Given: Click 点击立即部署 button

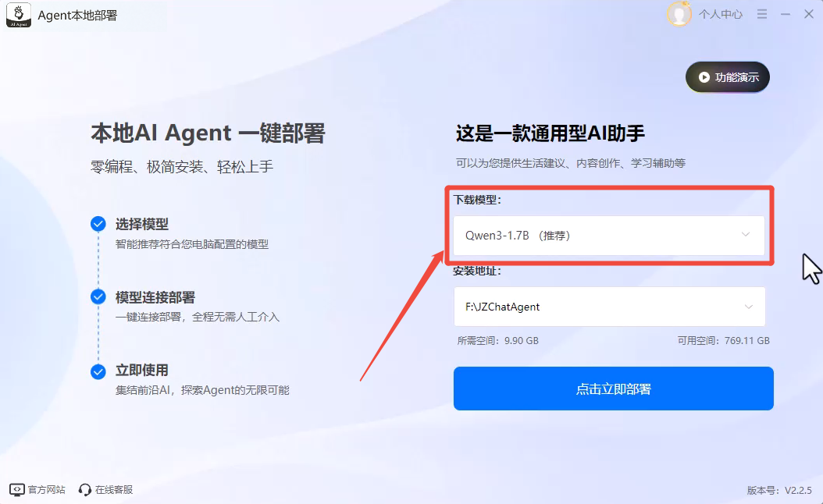Looking at the screenshot, I should pyautogui.click(x=614, y=389).
